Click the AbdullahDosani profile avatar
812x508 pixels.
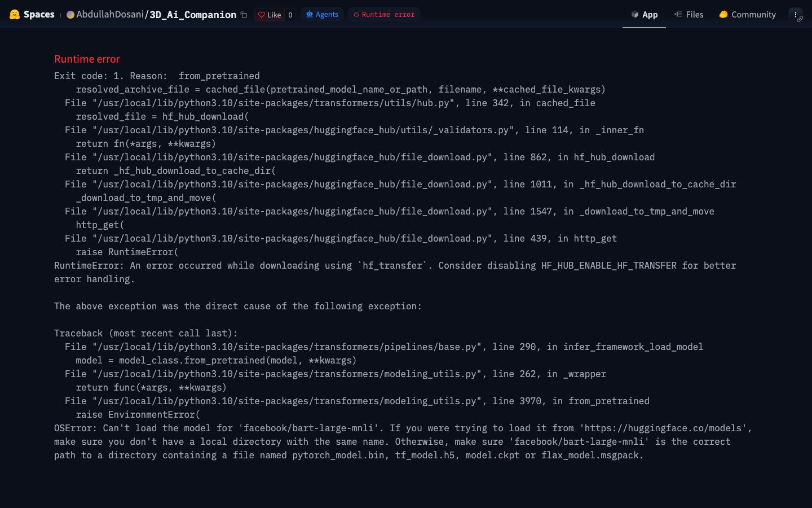pos(70,15)
